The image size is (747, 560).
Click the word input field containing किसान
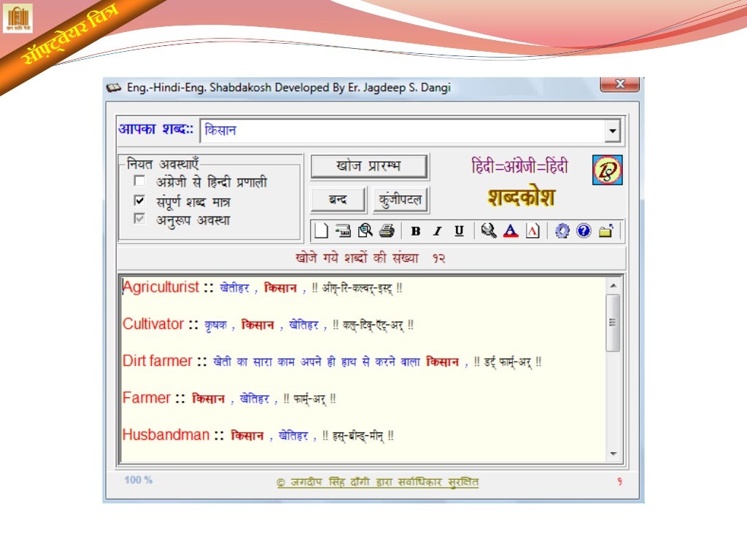pos(403,131)
